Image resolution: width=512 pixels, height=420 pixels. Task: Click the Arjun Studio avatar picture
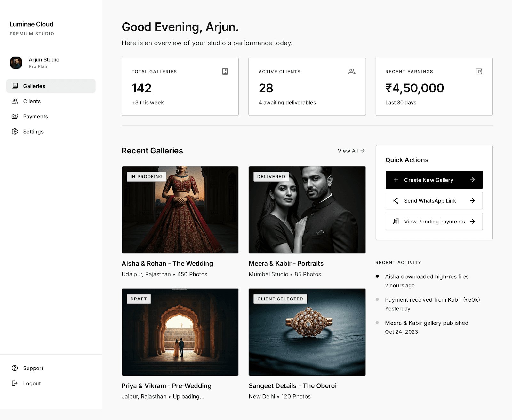click(x=16, y=63)
